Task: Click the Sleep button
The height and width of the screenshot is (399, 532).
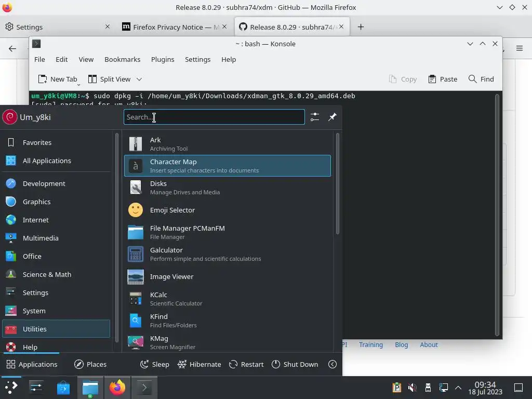Action: coord(155,364)
